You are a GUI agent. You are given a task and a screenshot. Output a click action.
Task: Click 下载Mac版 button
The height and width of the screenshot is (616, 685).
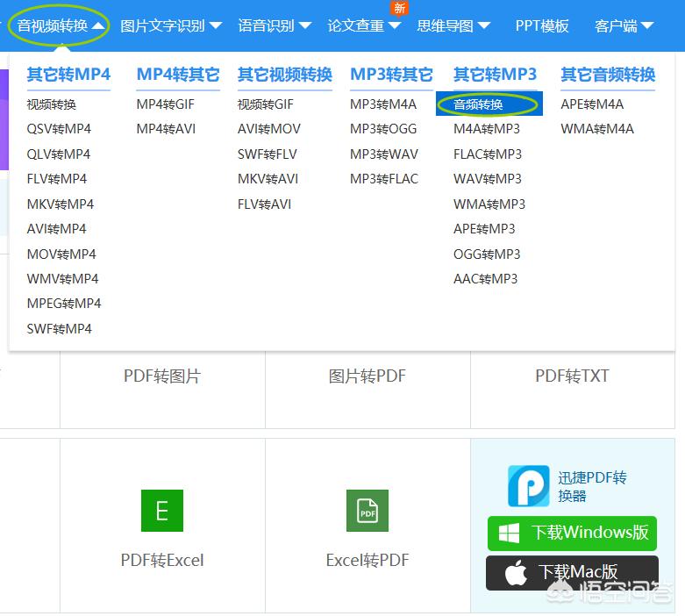click(572, 572)
